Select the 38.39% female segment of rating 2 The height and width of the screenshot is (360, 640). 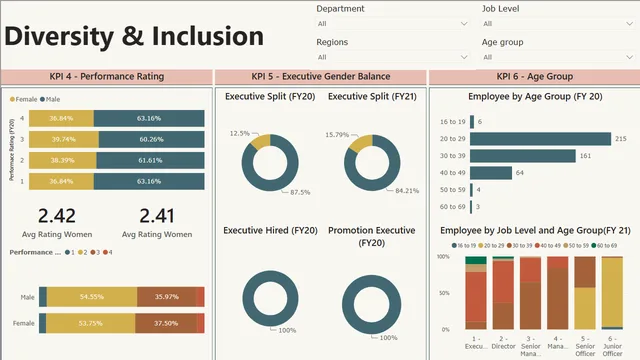(62, 160)
